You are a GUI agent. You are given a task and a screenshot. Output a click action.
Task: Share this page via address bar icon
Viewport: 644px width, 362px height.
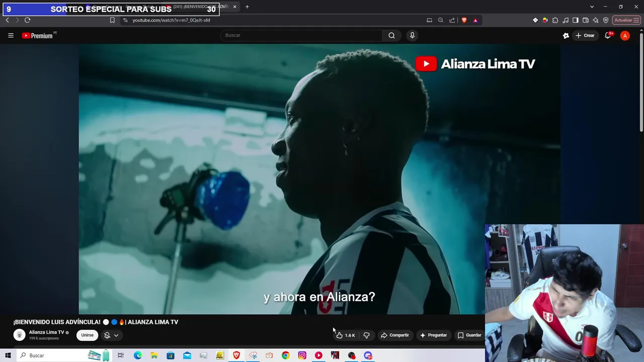point(452,20)
